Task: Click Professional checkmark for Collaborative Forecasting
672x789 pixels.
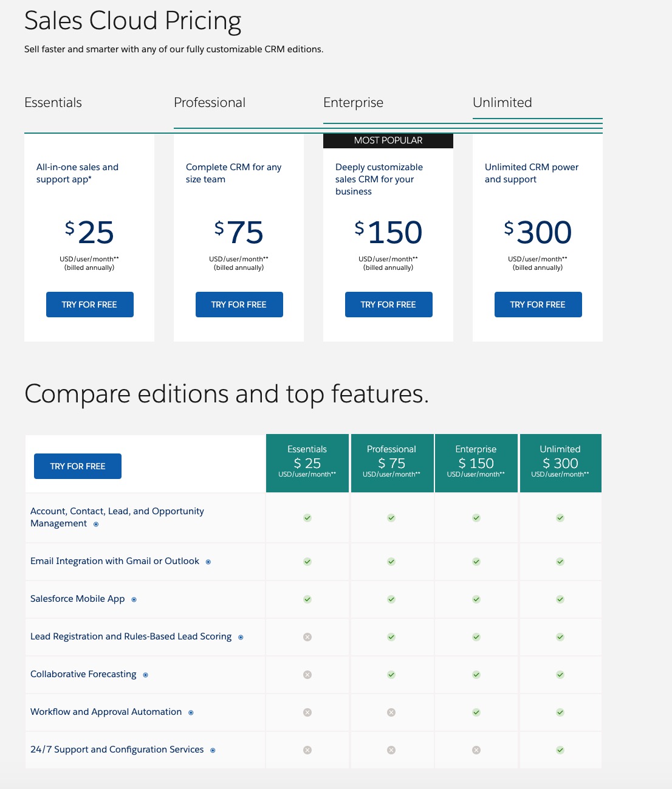Action: [x=391, y=675]
